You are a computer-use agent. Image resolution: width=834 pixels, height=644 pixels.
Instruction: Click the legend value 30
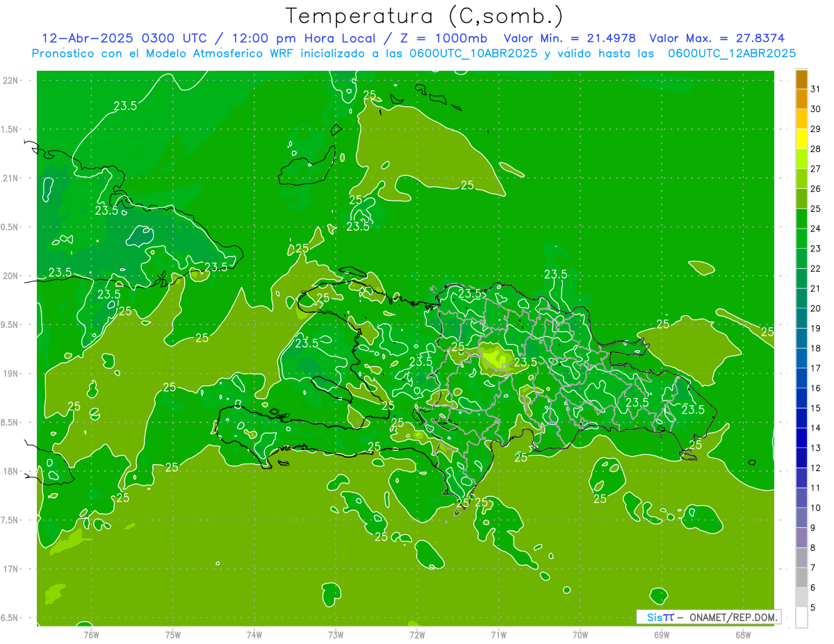point(816,109)
